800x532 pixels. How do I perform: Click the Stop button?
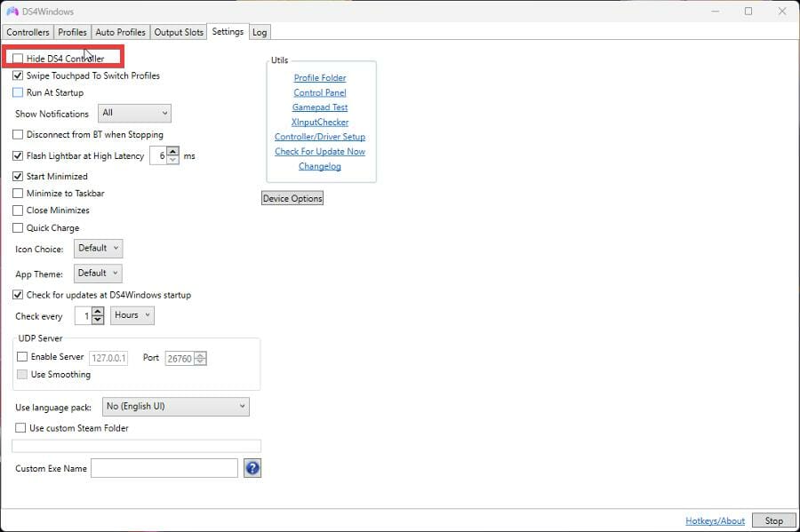click(x=774, y=520)
